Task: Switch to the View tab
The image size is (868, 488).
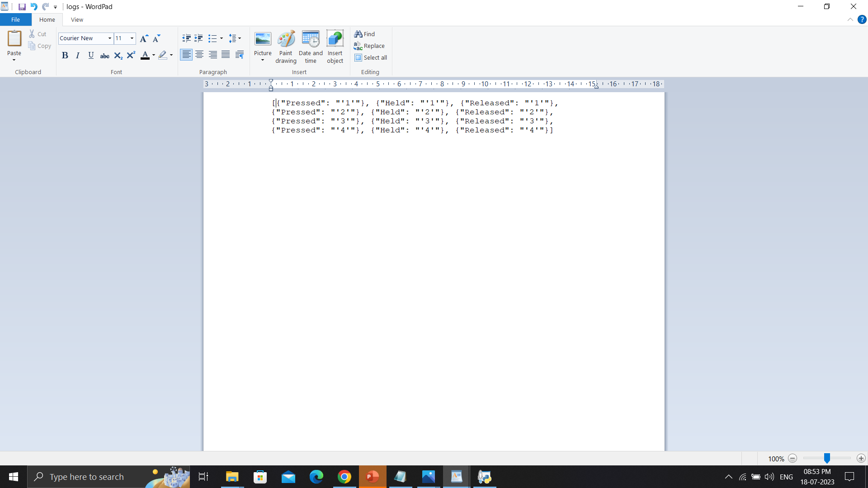Action: pyautogui.click(x=77, y=20)
